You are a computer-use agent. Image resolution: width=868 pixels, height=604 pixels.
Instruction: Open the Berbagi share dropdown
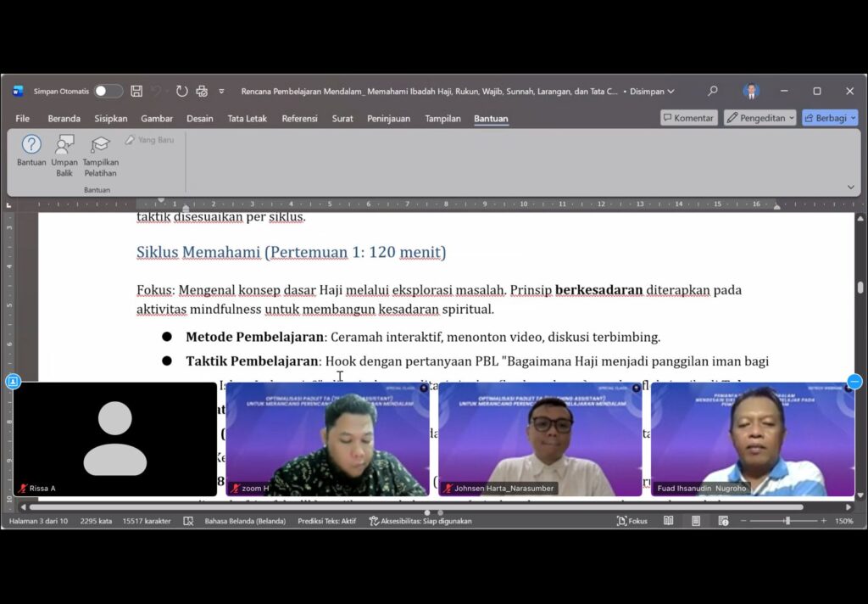[x=829, y=118]
